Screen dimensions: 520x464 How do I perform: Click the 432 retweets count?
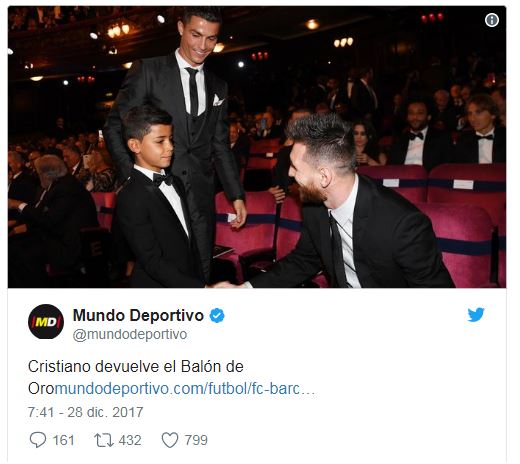tap(130, 440)
